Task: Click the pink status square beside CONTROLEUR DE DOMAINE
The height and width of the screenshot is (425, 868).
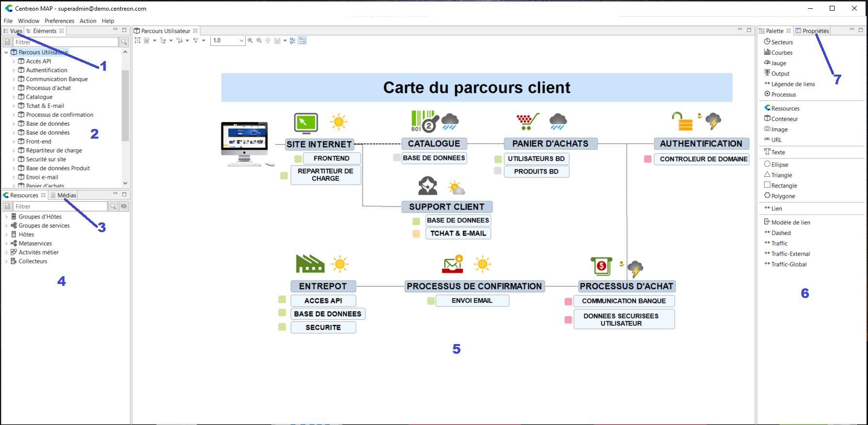Action: click(647, 159)
